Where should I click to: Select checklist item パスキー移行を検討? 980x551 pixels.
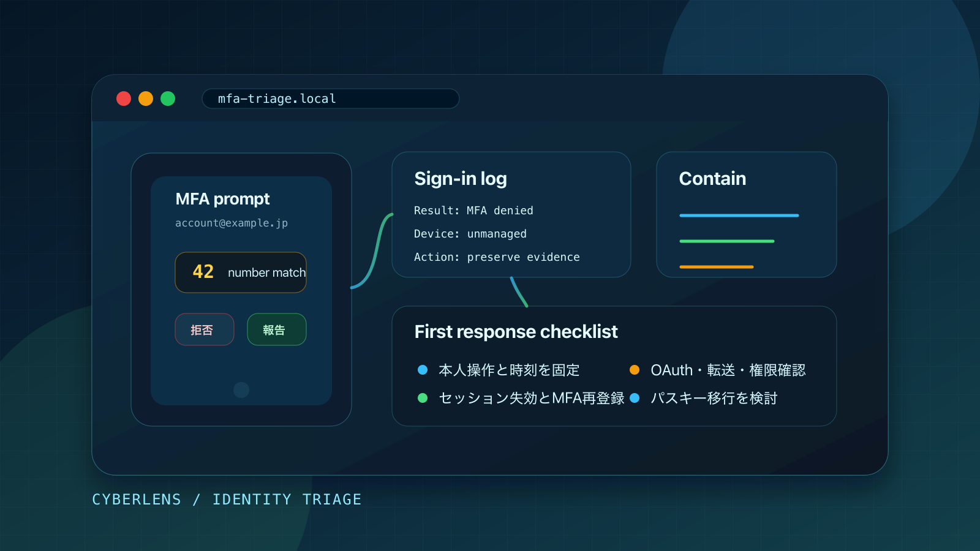(x=714, y=399)
